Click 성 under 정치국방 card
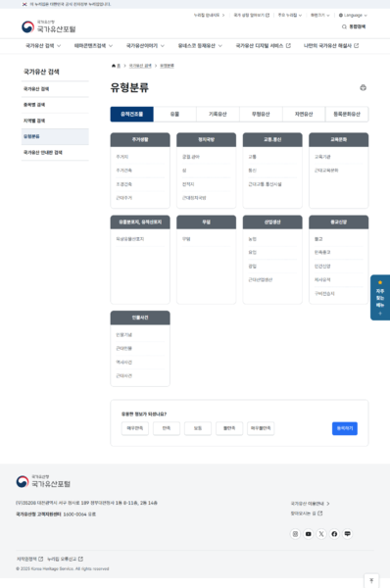390x588 pixels. [x=184, y=171]
